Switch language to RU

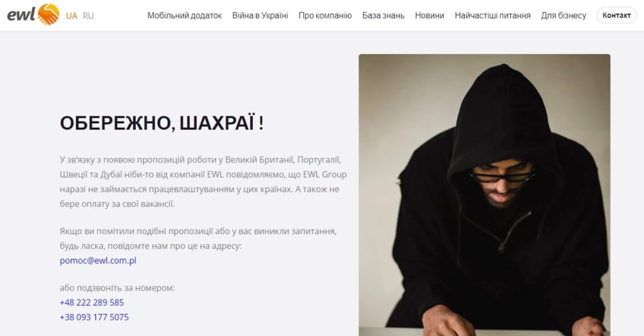click(x=88, y=16)
